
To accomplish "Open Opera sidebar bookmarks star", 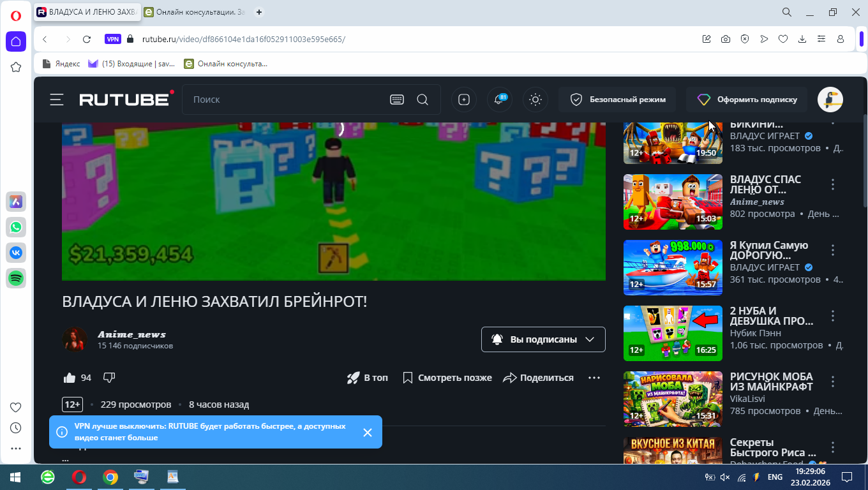I will click(x=16, y=67).
